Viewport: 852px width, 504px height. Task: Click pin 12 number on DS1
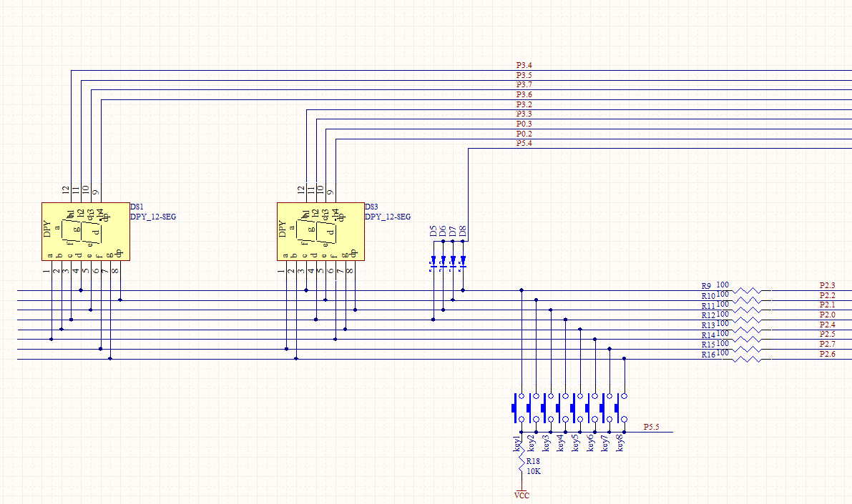coord(67,190)
